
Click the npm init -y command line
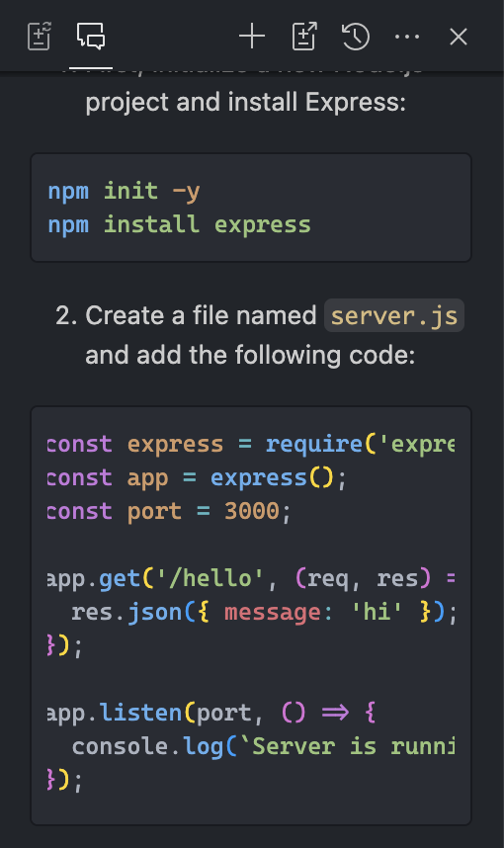pyautogui.click(x=124, y=191)
